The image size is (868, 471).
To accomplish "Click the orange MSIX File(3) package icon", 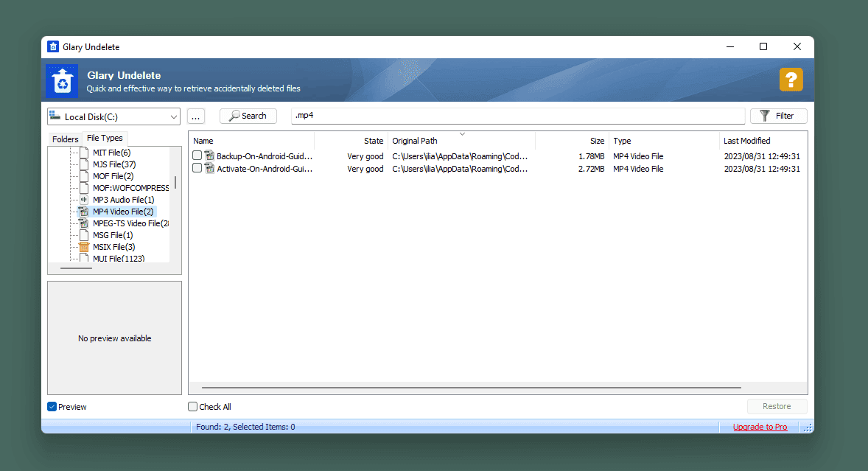I will (84, 247).
